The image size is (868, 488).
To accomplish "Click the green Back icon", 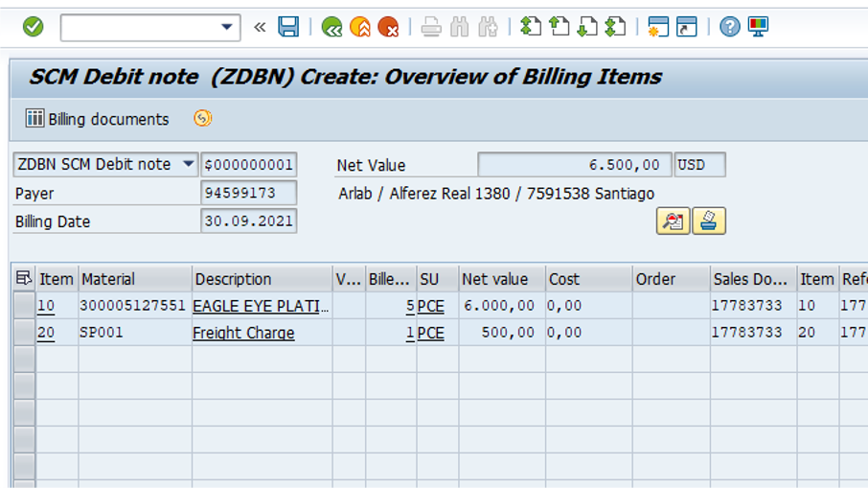I will click(331, 27).
